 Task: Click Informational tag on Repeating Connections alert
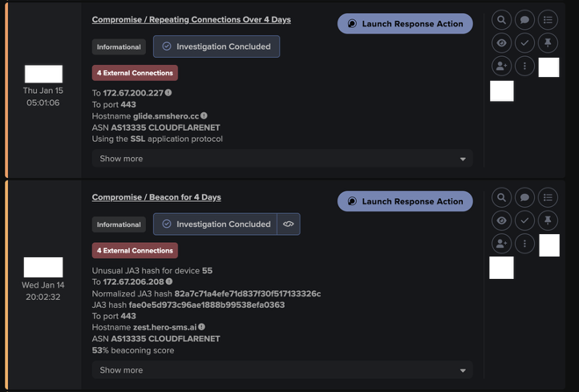click(119, 46)
